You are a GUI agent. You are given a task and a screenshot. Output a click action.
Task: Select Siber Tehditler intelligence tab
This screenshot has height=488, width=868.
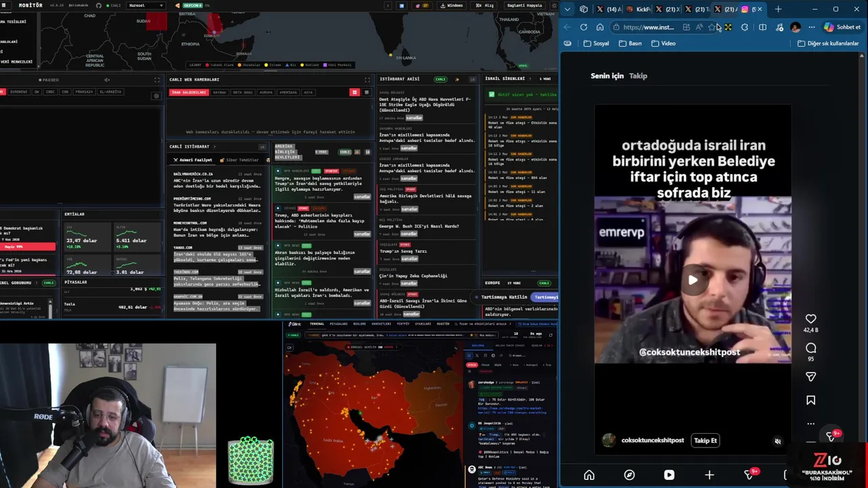click(x=239, y=160)
